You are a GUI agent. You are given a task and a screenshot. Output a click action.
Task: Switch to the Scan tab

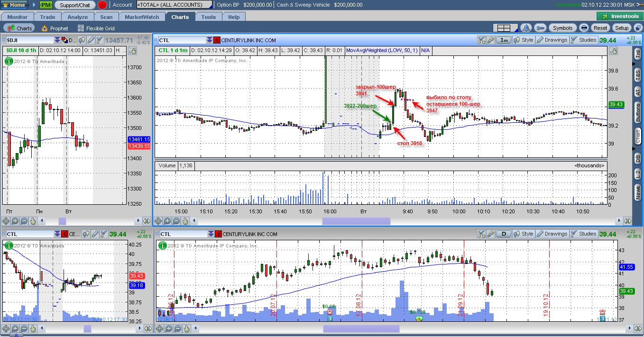[107, 17]
